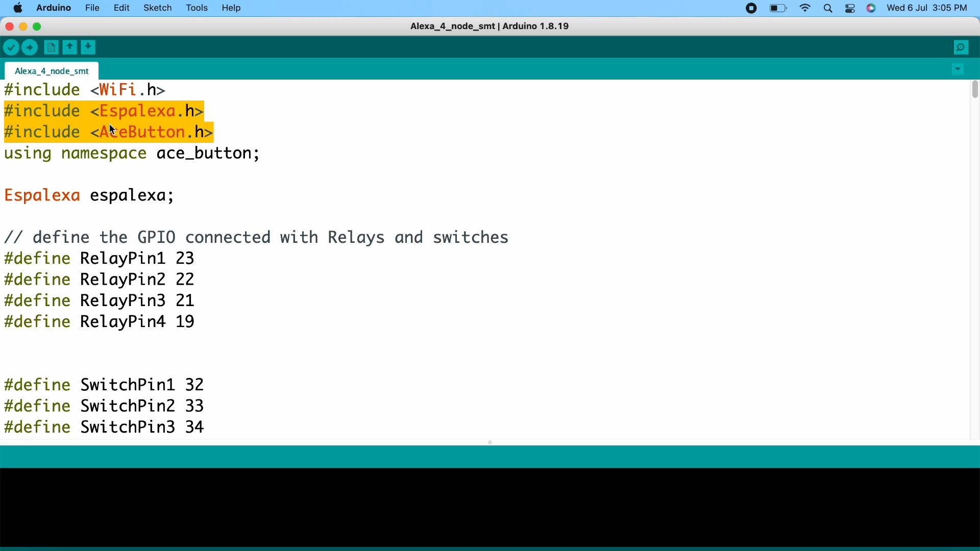Click '#define SwitchPin1 32' line

(105, 385)
